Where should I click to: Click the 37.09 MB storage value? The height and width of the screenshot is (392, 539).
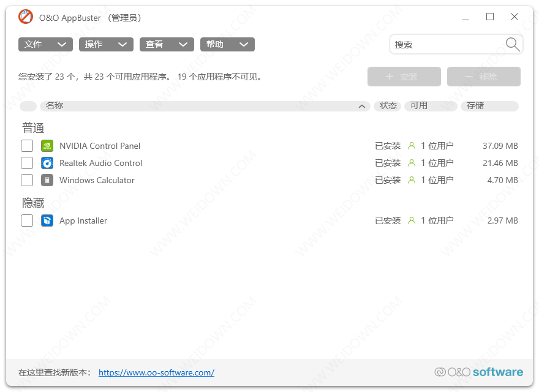coord(500,146)
